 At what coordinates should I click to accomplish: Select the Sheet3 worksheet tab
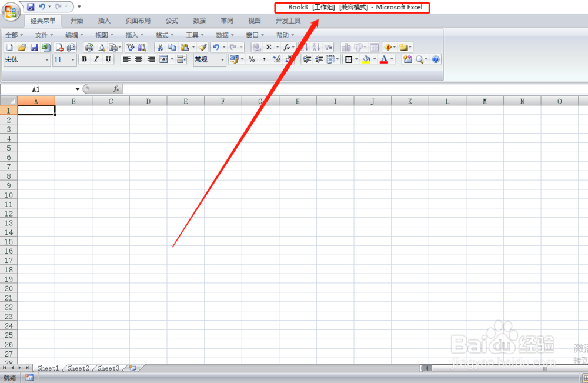(x=108, y=368)
